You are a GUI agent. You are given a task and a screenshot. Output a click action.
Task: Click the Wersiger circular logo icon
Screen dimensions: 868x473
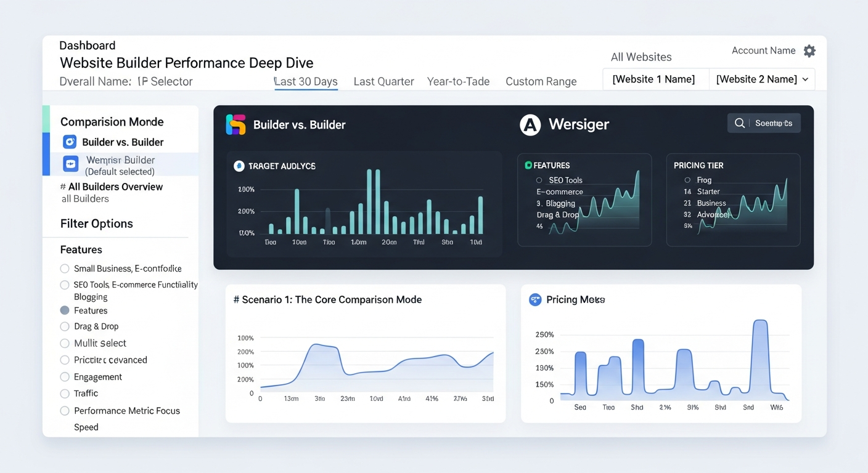pyautogui.click(x=530, y=124)
